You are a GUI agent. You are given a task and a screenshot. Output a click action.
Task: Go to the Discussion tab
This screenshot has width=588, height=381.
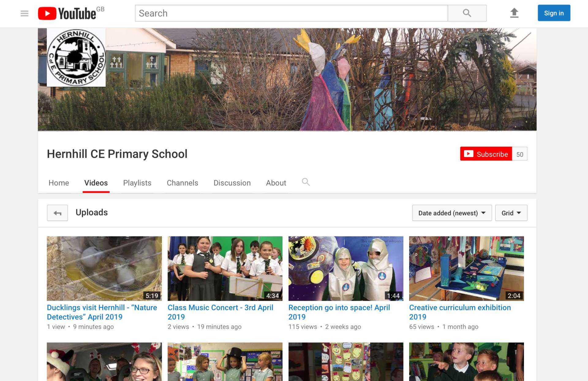[232, 183]
